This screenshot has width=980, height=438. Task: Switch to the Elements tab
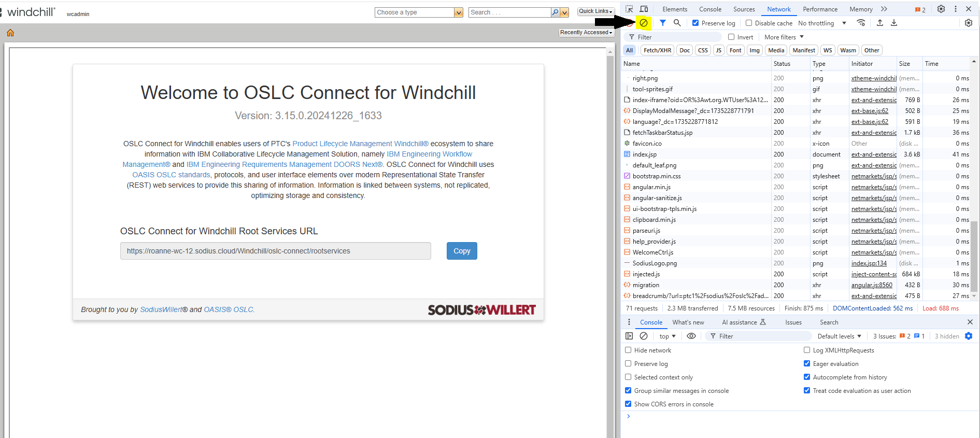tap(675, 9)
